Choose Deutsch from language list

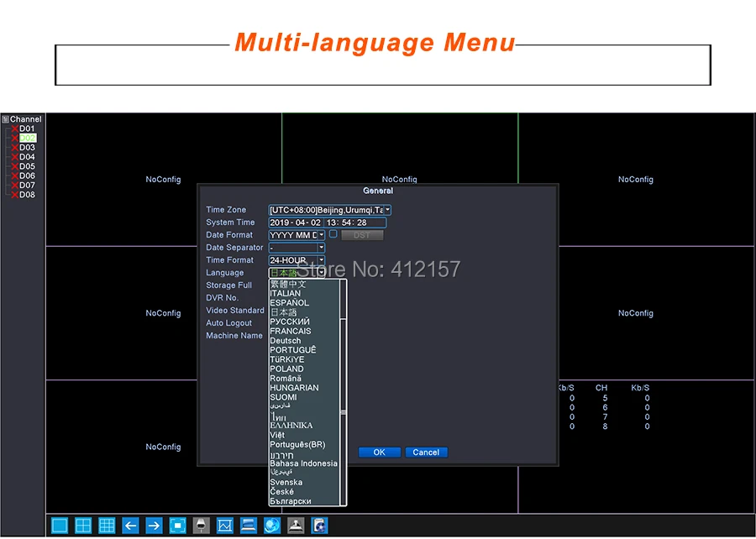pyautogui.click(x=286, y=341)
